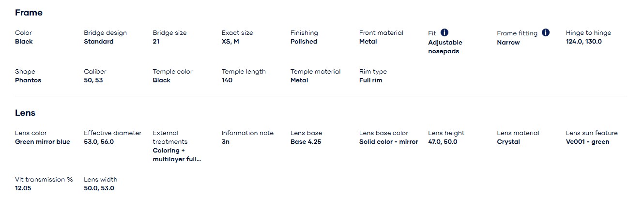Click the Information note 3n value

coord(226,142)
